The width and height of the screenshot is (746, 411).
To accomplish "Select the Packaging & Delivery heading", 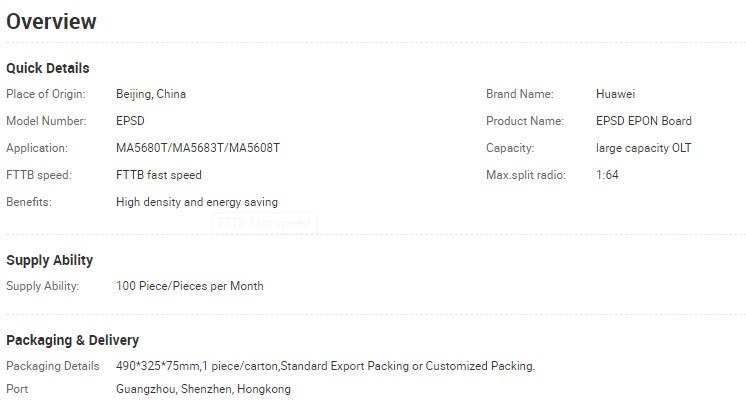I will tap(72, 340).
